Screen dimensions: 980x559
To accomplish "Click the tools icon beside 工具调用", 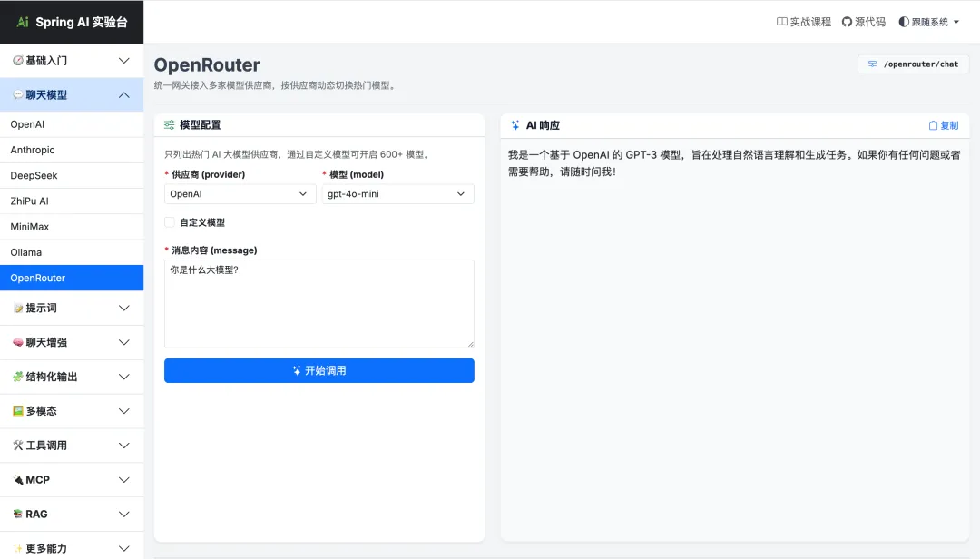I will coord(18,446).
